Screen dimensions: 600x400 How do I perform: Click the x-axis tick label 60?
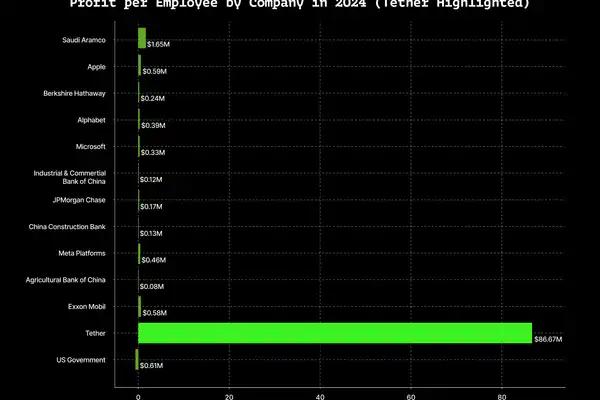411,397
